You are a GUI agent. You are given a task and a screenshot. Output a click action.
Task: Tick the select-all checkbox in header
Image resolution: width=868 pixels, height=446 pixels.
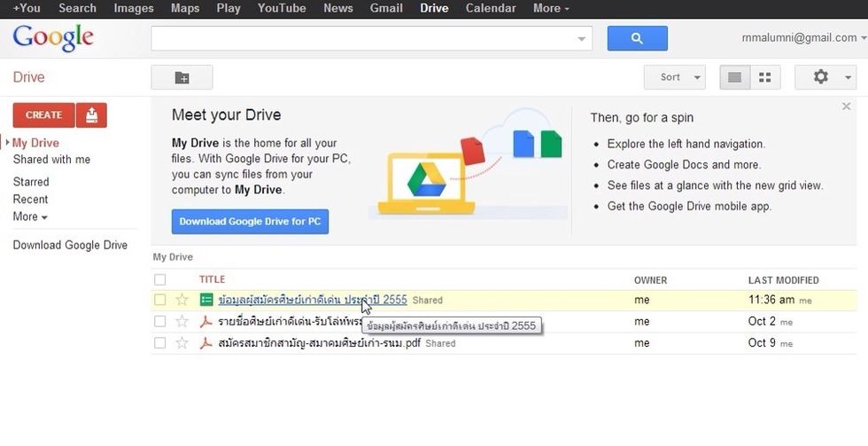pos(160,280)
